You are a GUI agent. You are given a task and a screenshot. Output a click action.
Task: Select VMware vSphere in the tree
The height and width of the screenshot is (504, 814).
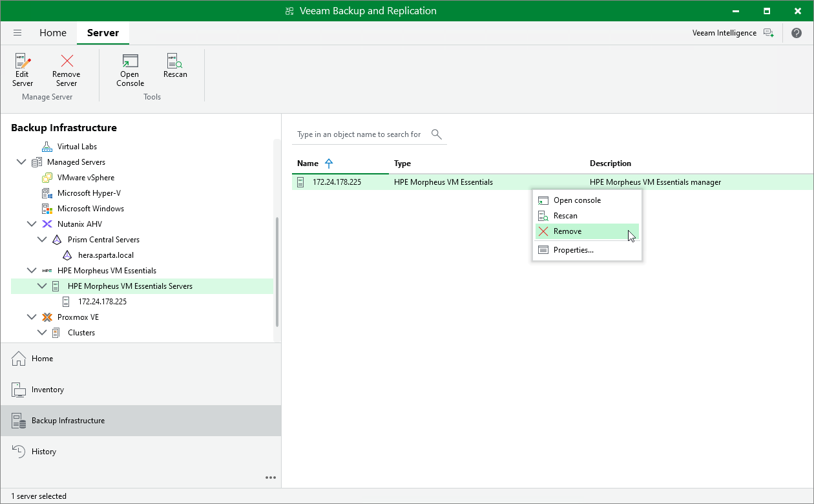coord(86,178)
